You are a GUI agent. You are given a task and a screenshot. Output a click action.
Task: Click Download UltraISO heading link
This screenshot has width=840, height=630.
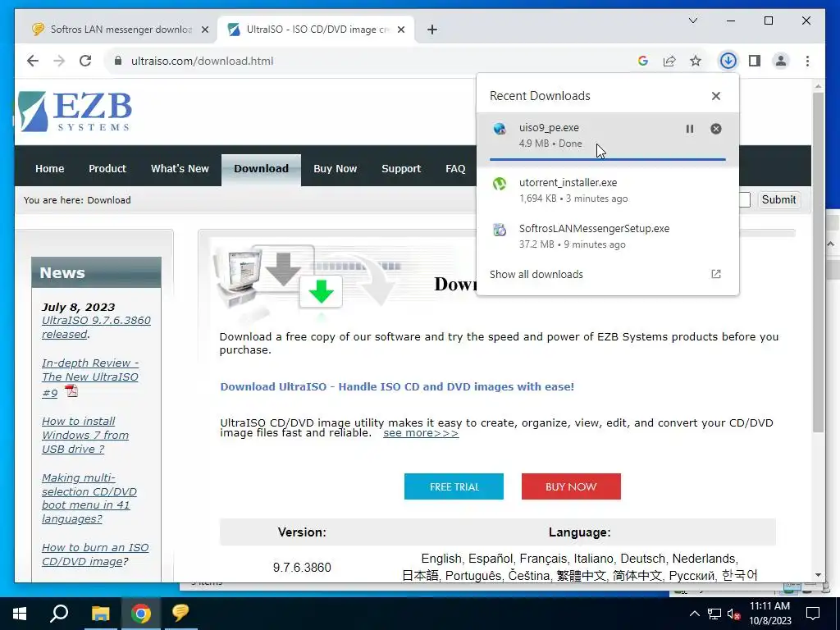click(x=397, y=387)
